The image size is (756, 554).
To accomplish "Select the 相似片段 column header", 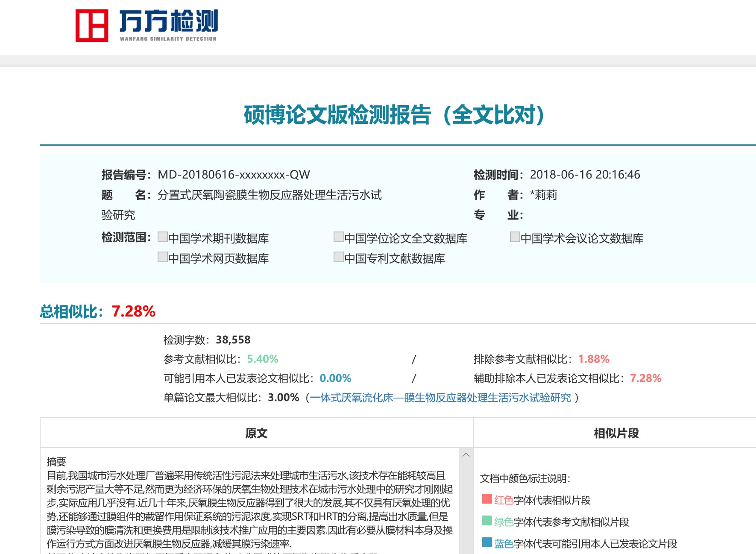I will pyautogui.click(x=616, y=433).
